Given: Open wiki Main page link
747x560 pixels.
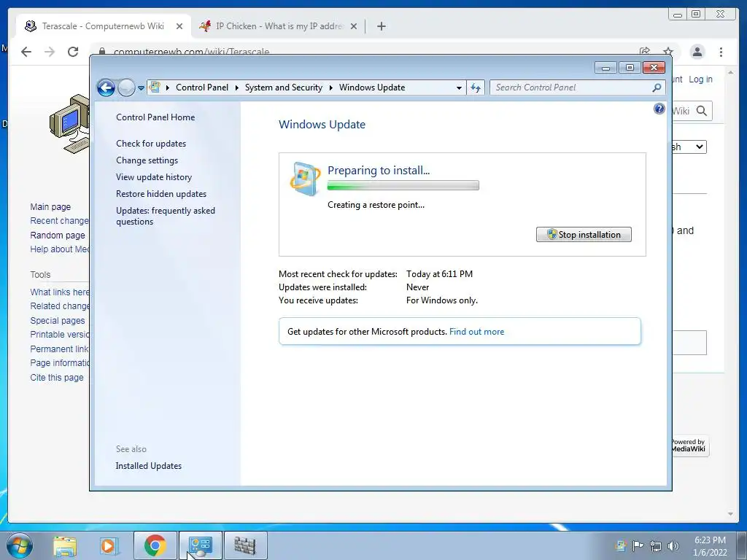Looking at the screenshot, I should (x=50, y=206).
